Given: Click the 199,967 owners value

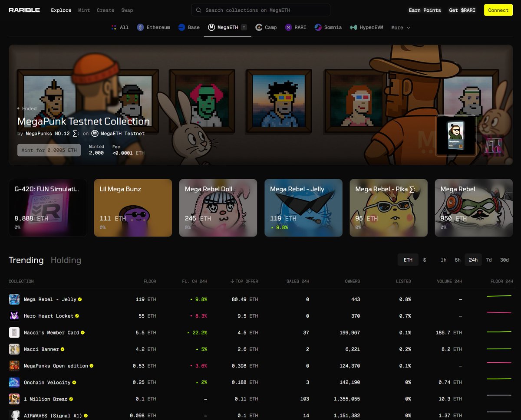Looking at the screenshot, I should pos(350,333).
